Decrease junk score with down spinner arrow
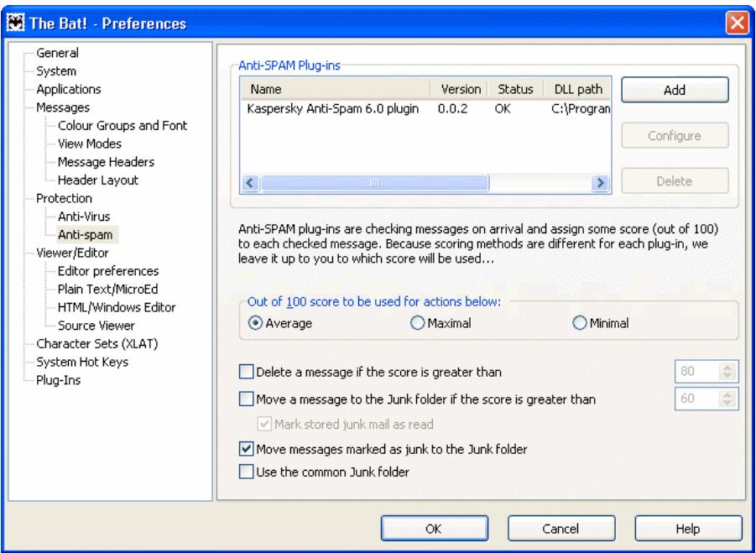The image size is (756, 553). point(727,404)
